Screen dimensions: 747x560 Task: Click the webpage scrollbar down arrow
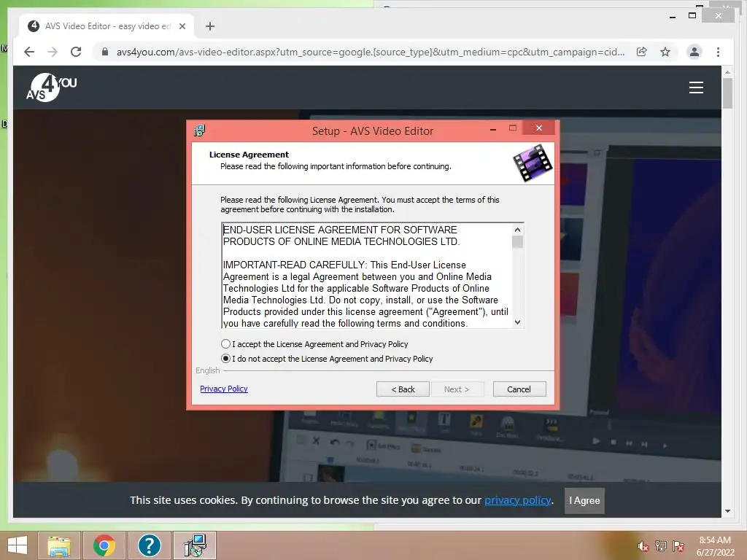click(727, 511)
